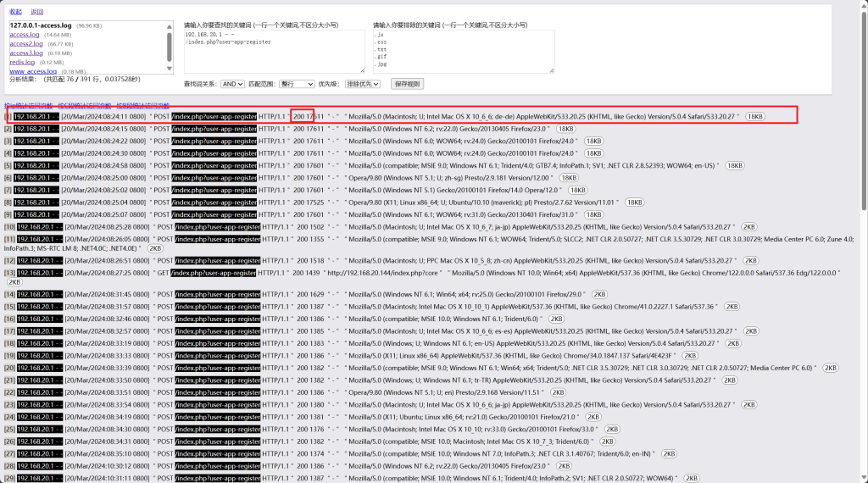The image size is (868, 483).
Task: Click the 返回 link at top
Action: coord(36,12)
